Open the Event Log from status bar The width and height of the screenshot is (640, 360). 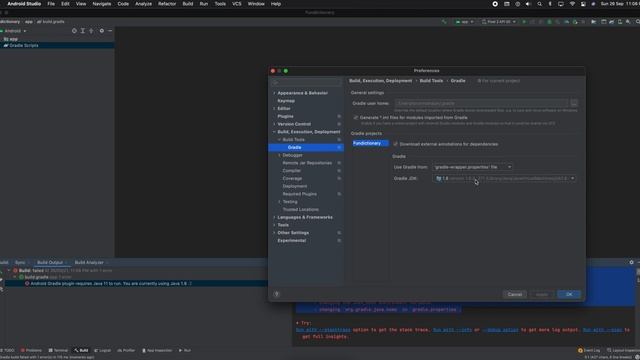(589, 350)
